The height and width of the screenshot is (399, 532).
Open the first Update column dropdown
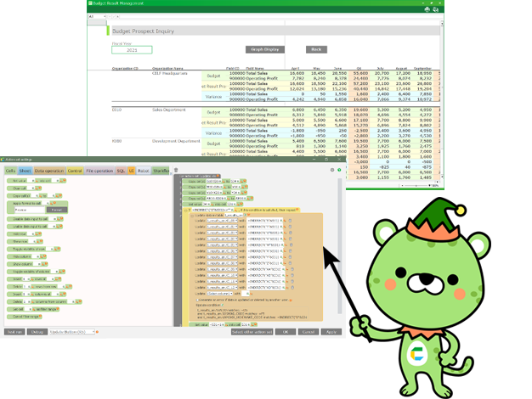click(x=222, y=221)
